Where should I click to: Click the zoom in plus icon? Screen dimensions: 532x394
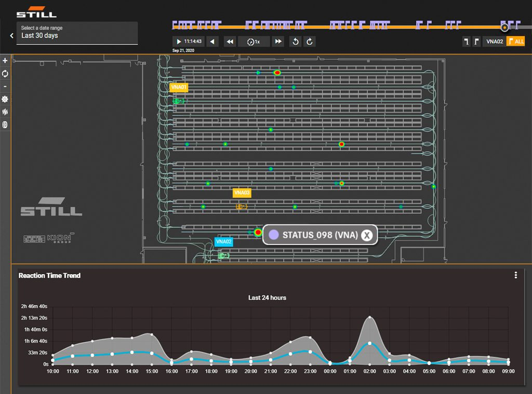[x=5, y=61]
